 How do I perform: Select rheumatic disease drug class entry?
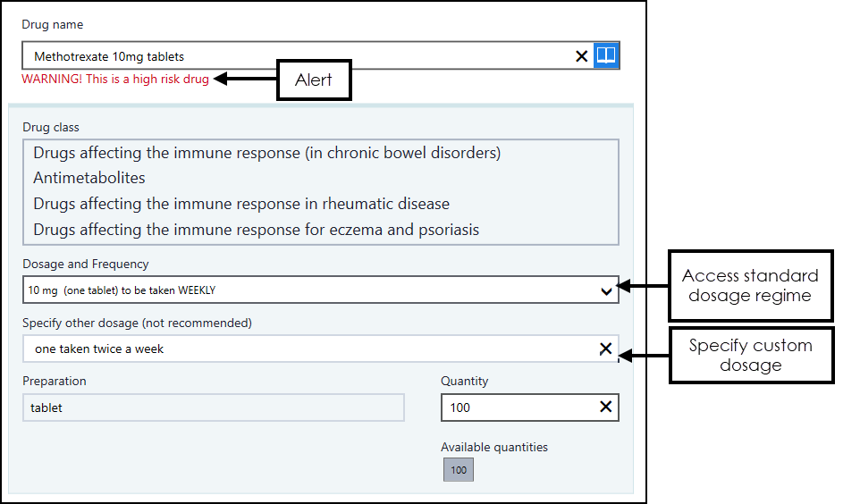241,204
